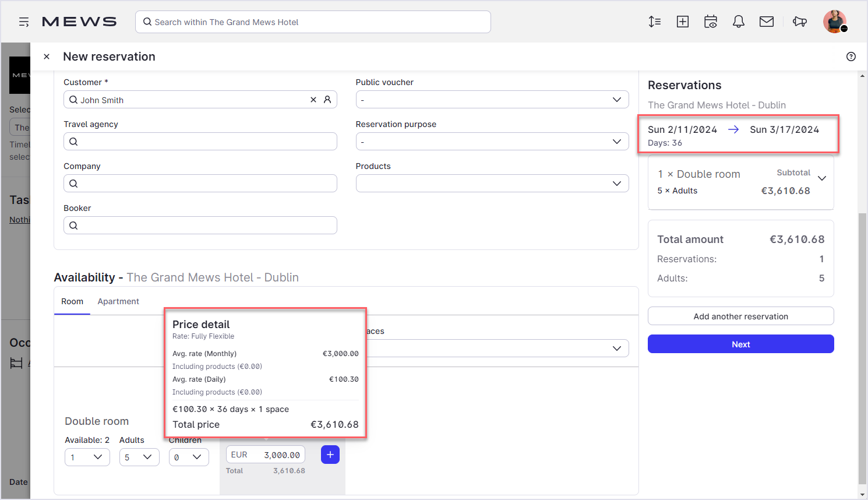Click the Total amount €3,610.68 value

797,240
